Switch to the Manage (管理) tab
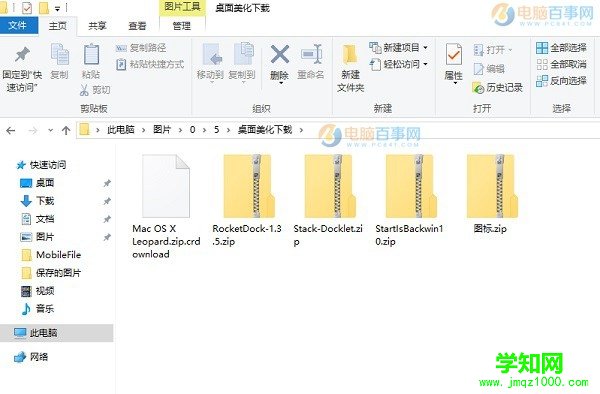 182,26
